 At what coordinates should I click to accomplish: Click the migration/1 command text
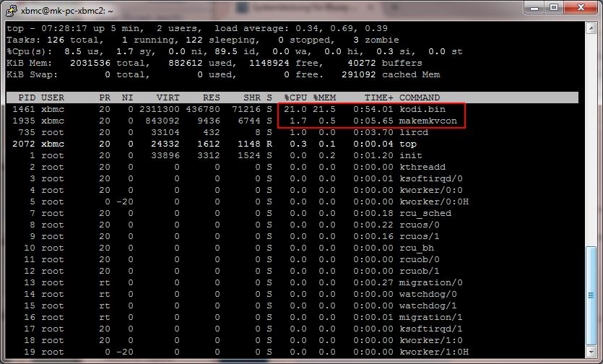pos(431,318)
